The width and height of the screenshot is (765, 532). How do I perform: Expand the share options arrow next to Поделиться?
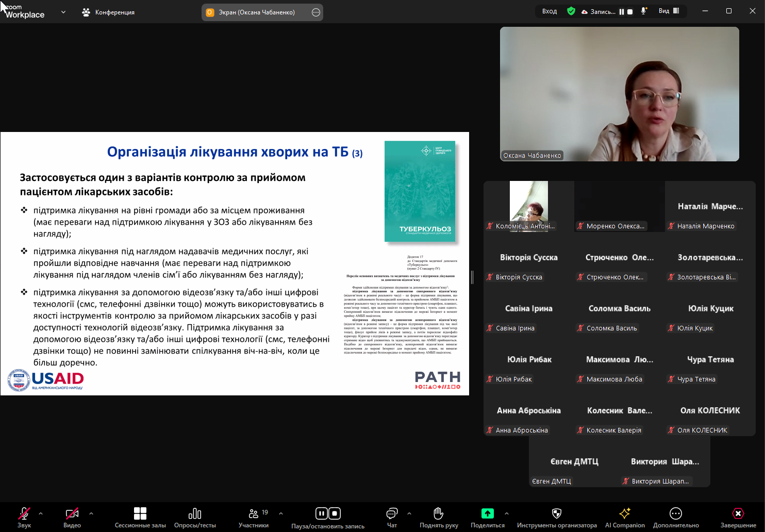pyautogui.click(x=507, y=513)
